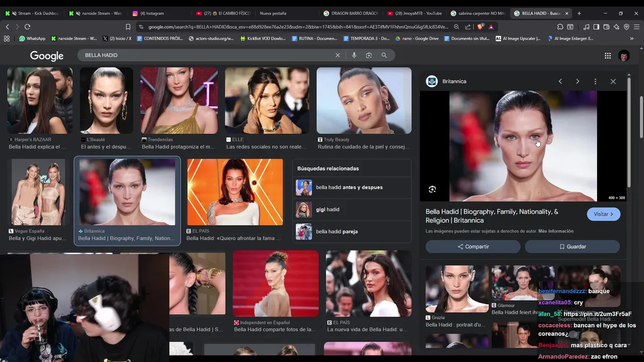This screenshot has height=362, width=644.
Task: Open a new tab with the plus button
Action: point(579,14)
